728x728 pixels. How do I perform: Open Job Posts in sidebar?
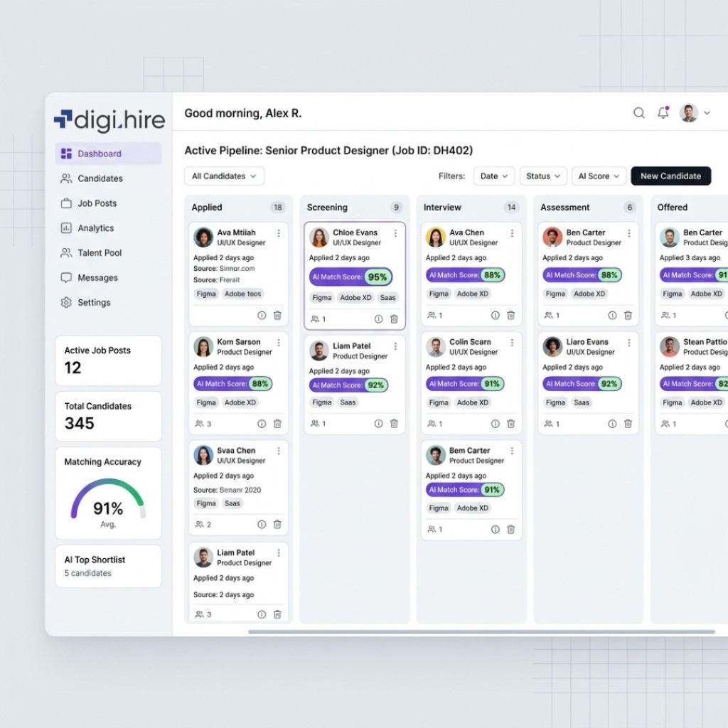tap(89, 203)
